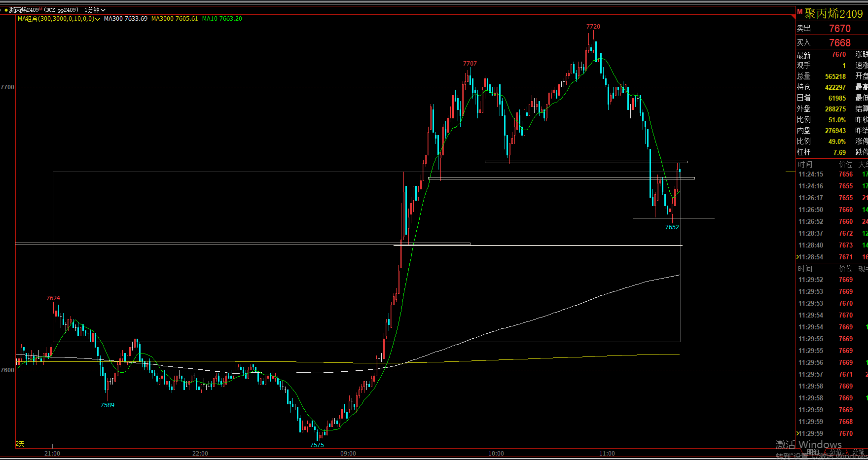Image resolution: width=868 pixels, height=460 pixels.
Task: Open the 1分钟 timeframe dropdown
Action: (95, 10)
